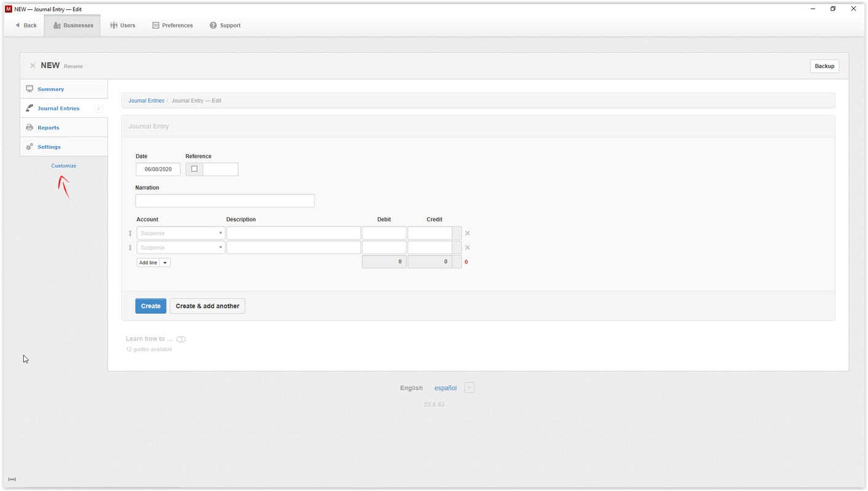Viewport: 868px width, 491px height.
Task: Click the first row Credit field
Action: coord(430,233)
